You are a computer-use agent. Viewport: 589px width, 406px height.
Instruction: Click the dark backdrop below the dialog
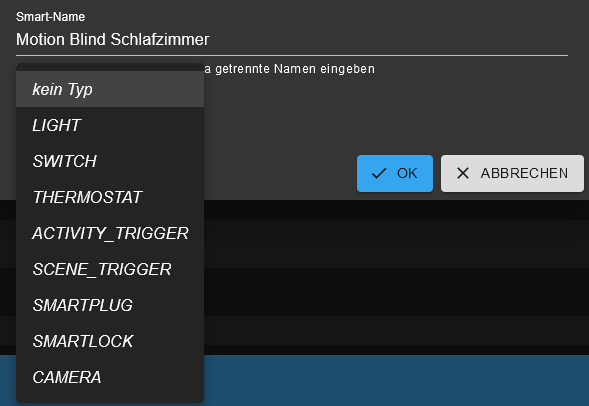pos(394,278)
